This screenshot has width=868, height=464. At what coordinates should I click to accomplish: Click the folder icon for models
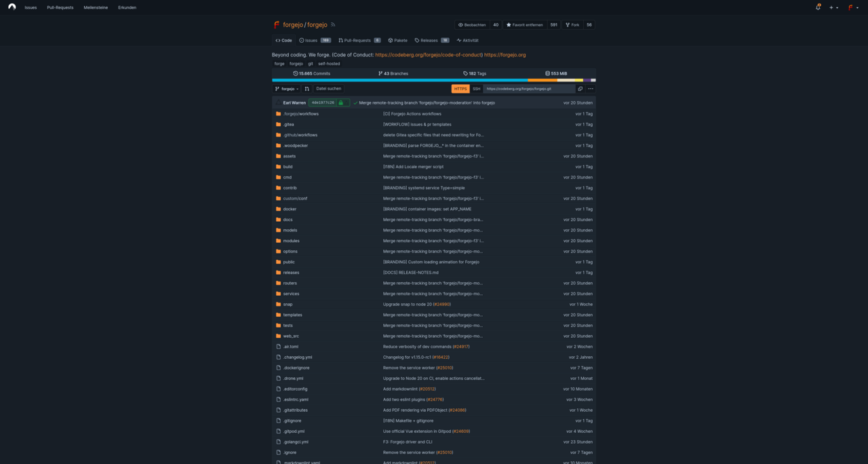pos(278,230)
